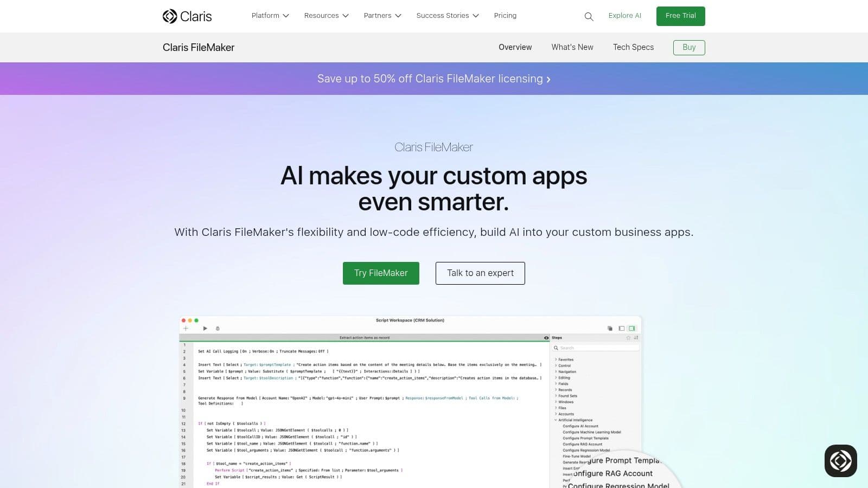Open the What's New tab
The width and height of the screenshot is (868, 488).
(x=572, y=47)
